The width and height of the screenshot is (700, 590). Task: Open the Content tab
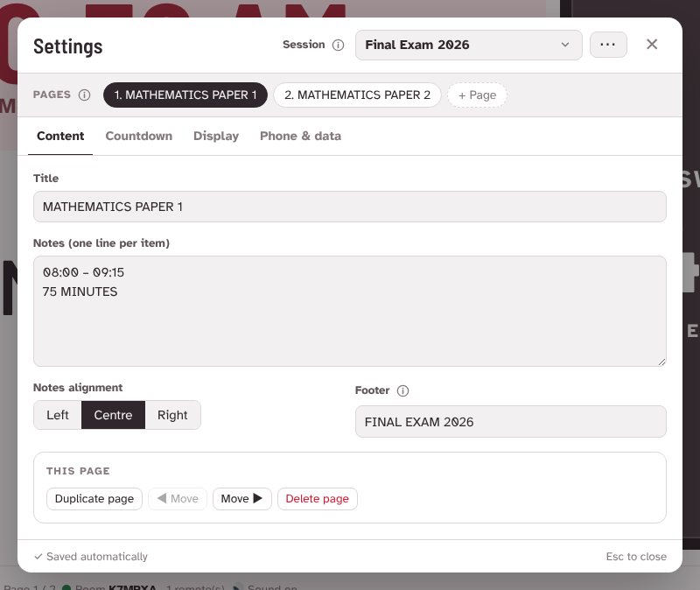[x=60, y=137]
